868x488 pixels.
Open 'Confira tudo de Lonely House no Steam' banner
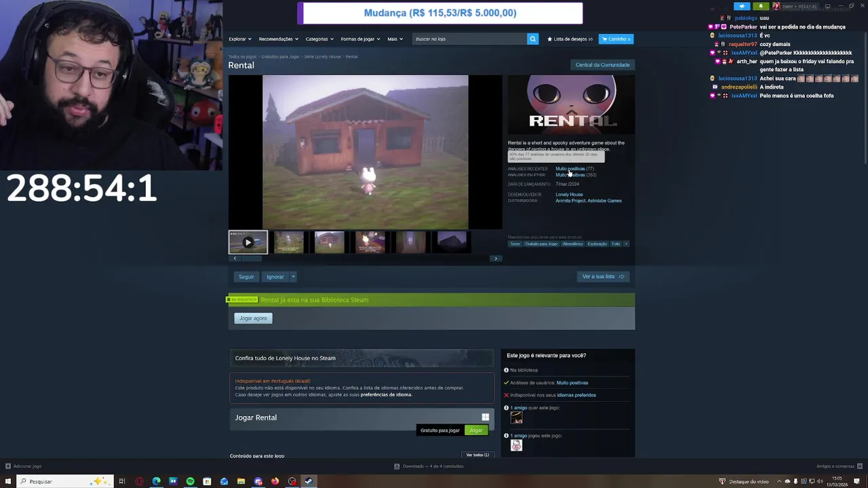click(x=361, y=358)
